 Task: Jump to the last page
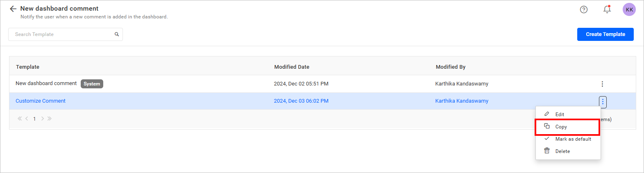tap(50, 119)
